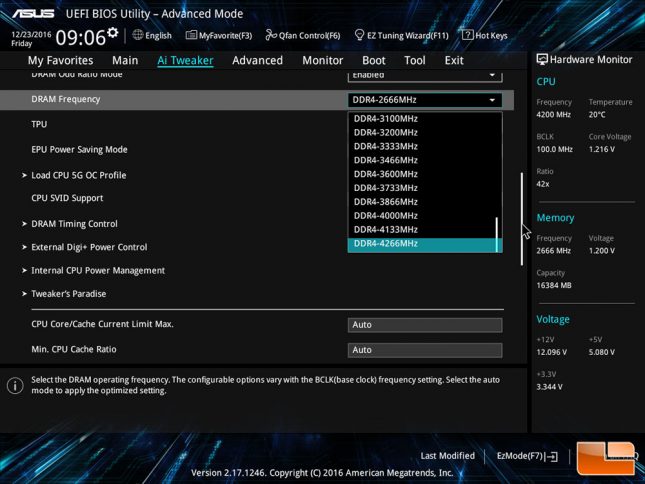Click the globe language icon
This screenshot has height=484, width=645.
pos(138,35)
